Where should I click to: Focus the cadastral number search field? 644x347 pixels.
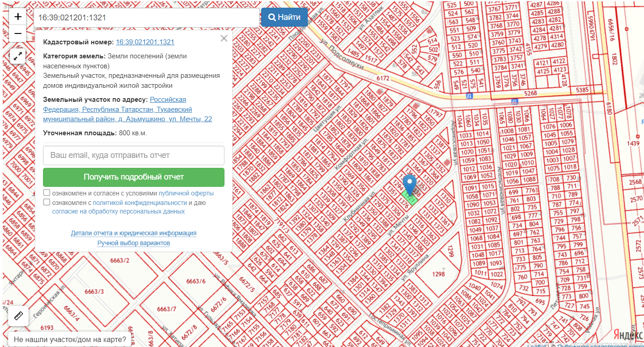click(x=146, y=17)
